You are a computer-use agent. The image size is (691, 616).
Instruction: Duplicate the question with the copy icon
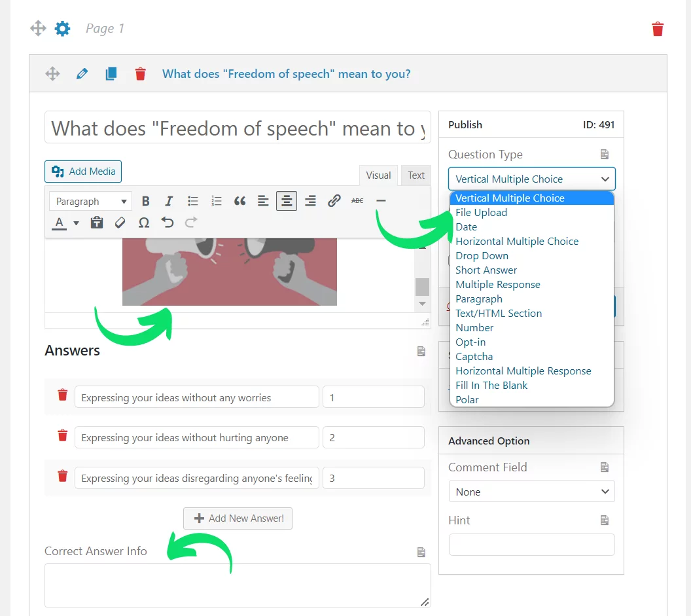111,73
